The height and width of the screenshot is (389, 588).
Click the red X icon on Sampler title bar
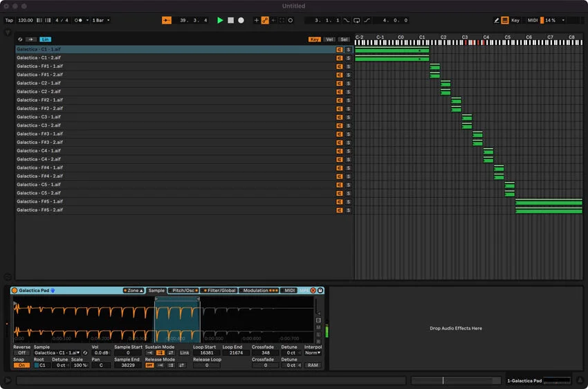click(x=313, y=290)
